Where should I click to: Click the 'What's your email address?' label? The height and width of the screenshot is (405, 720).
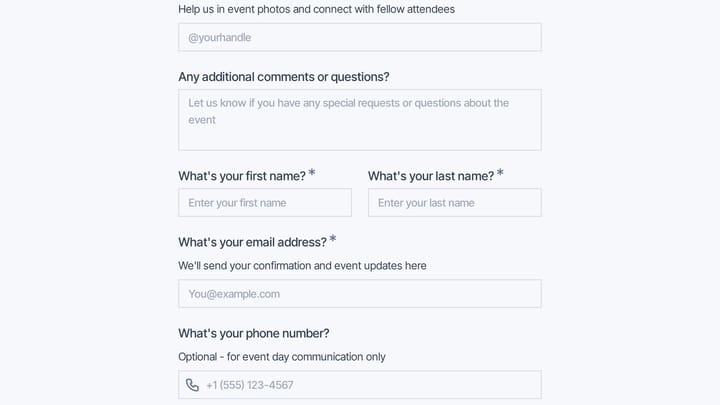pos(253,242)
